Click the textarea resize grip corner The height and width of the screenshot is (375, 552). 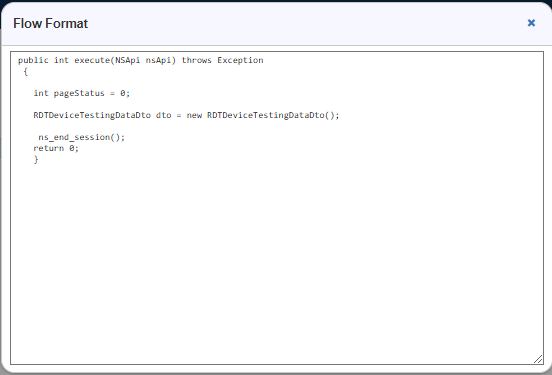tap(538, 359)
